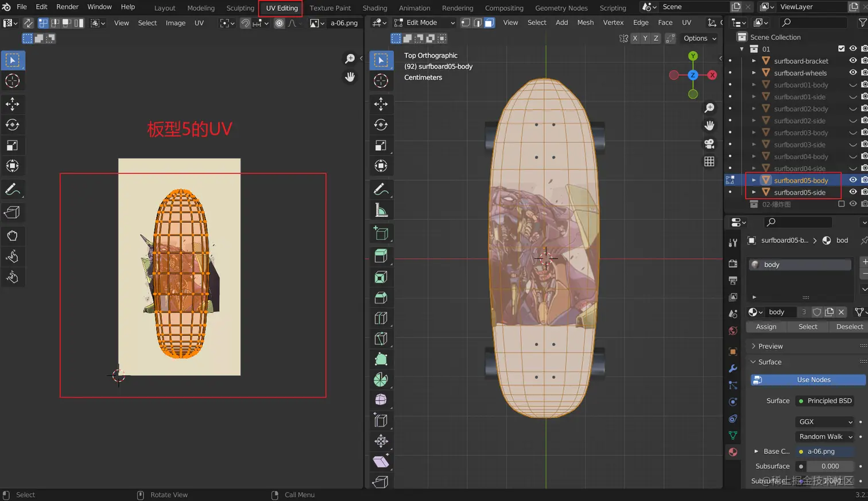Toggle camera view in 3D viewport
Image resolution: width=868 pixels, height=501 pixels.
[x=710, y=143]
